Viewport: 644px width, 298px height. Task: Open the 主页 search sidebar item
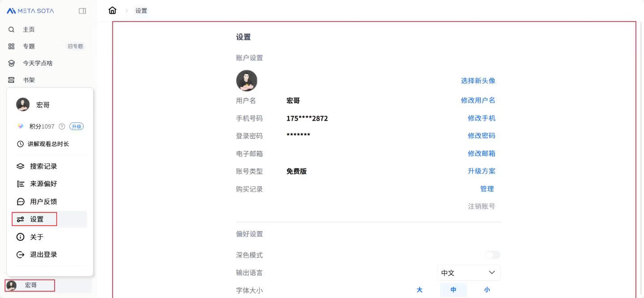28,29
